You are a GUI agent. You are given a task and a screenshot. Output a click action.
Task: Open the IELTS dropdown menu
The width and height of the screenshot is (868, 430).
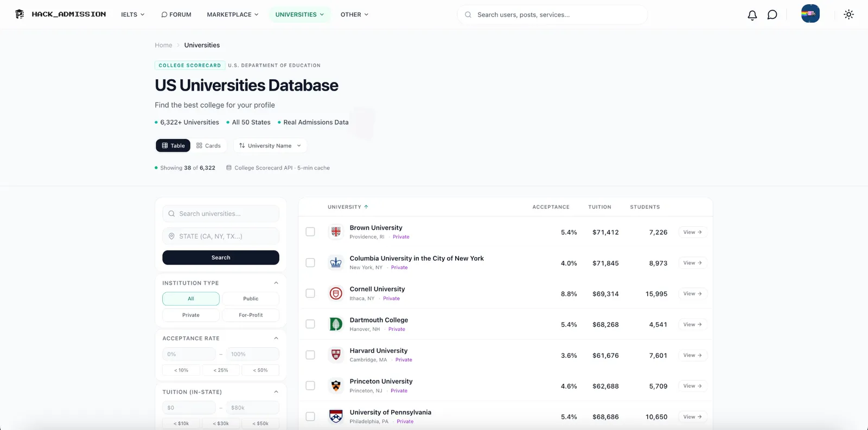tap(133, 15)
